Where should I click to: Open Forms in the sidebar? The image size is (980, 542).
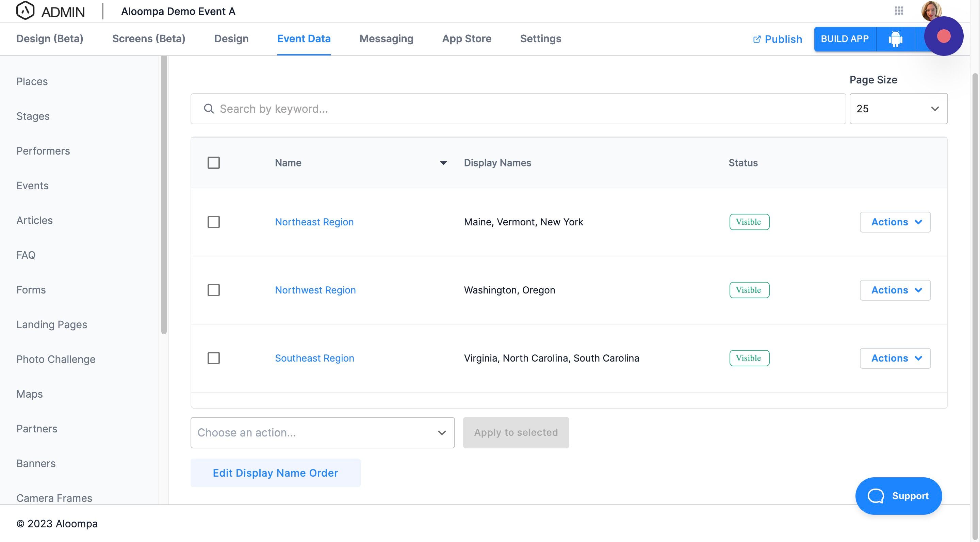31,290
